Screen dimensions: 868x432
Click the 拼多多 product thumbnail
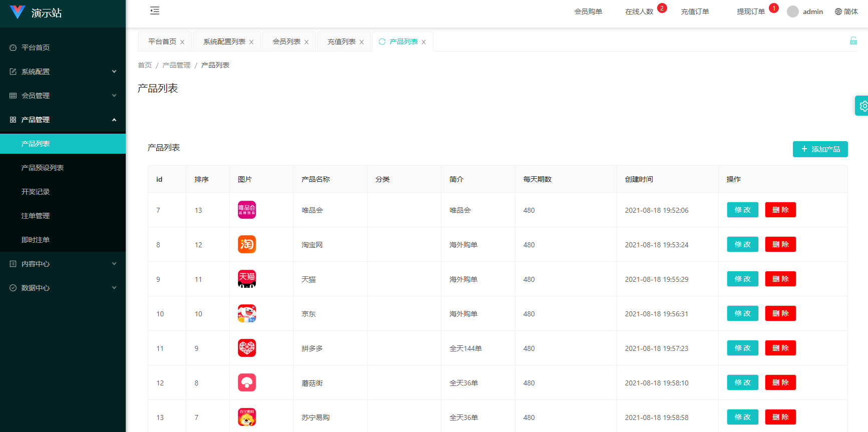pyautogui.click(x=246, y=348)
